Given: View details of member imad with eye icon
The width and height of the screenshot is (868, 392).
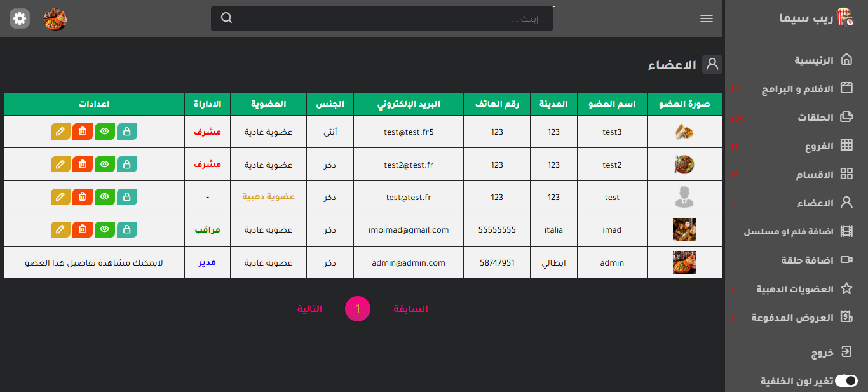Looking at the screenshot, I should (104, 229).
